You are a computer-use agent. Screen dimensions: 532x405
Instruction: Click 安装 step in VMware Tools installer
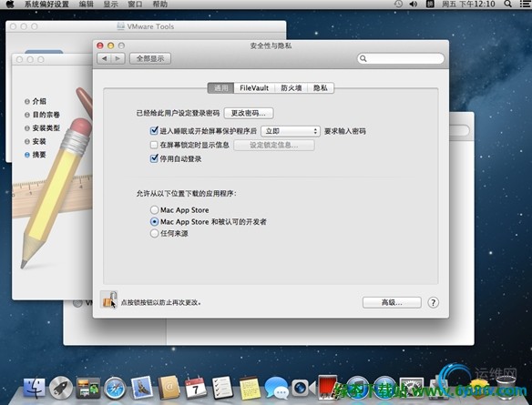[x=39, y=141]
